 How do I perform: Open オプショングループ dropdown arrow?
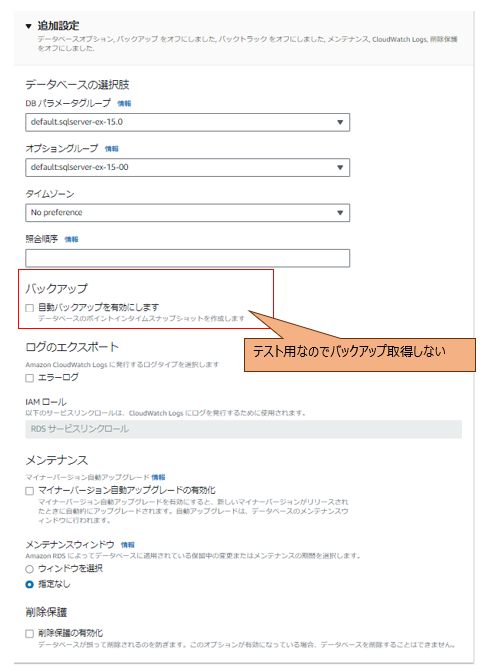340,168
